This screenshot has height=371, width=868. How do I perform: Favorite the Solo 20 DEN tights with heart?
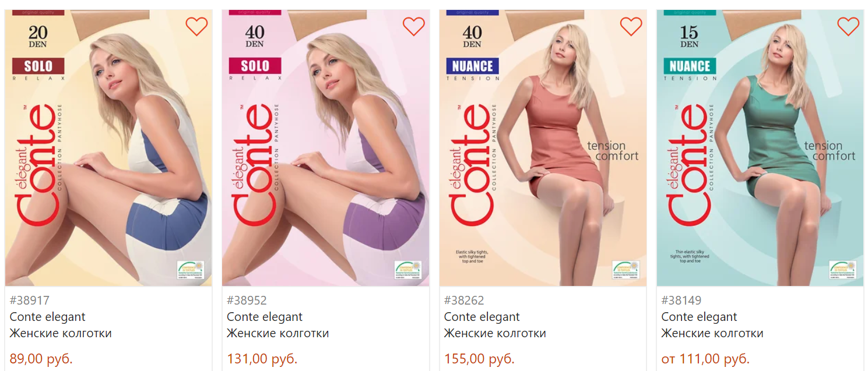click(196, 26)
